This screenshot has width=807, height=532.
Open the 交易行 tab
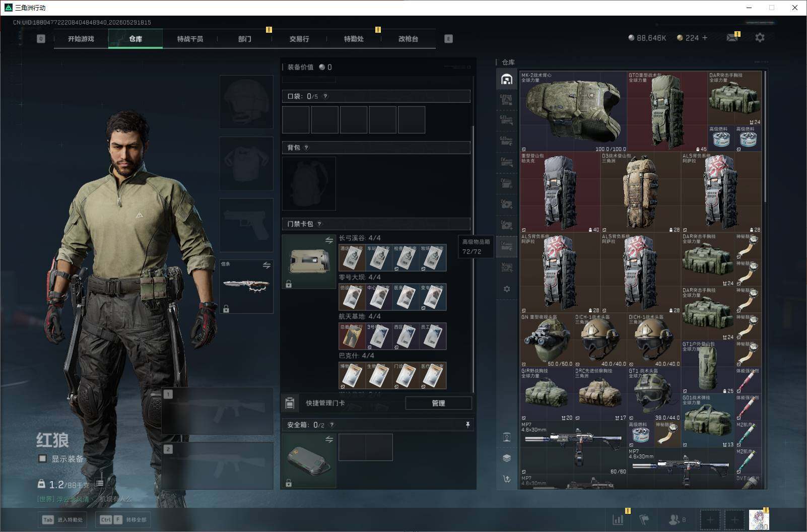[x=299, y=39]
